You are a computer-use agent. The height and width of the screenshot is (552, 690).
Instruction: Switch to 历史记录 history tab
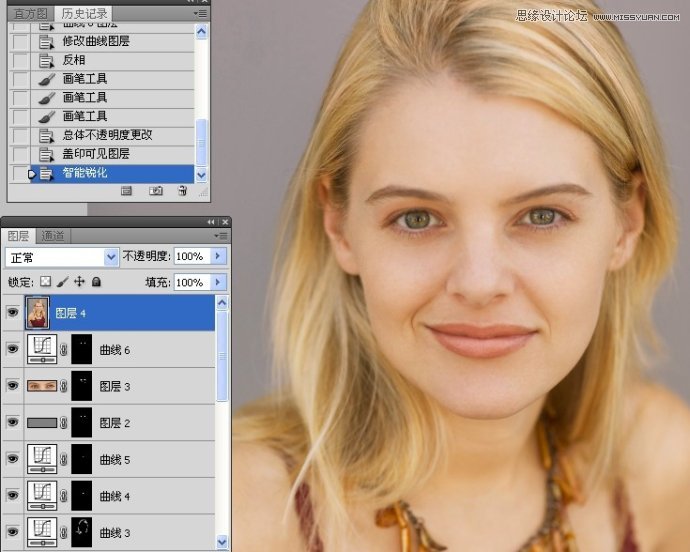click(x=84, y=13)
